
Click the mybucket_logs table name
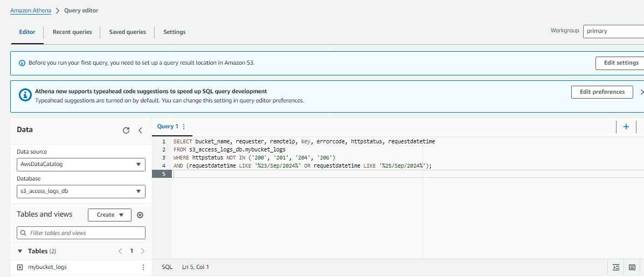pyautogui.click(x=47, y=267)
